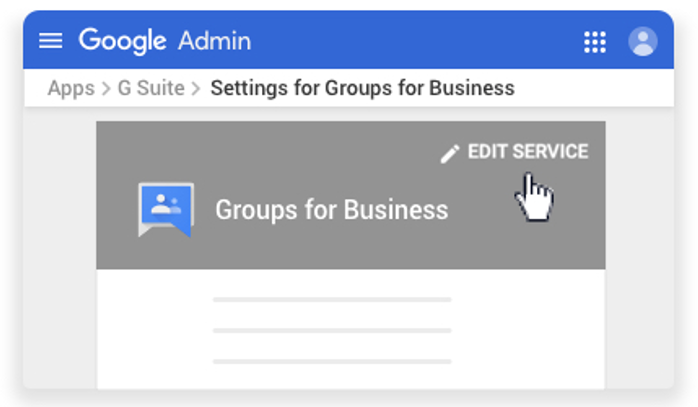Open the hamburger main menu
The width and height of the screenshot is (698, 407).
click(50, 41)
